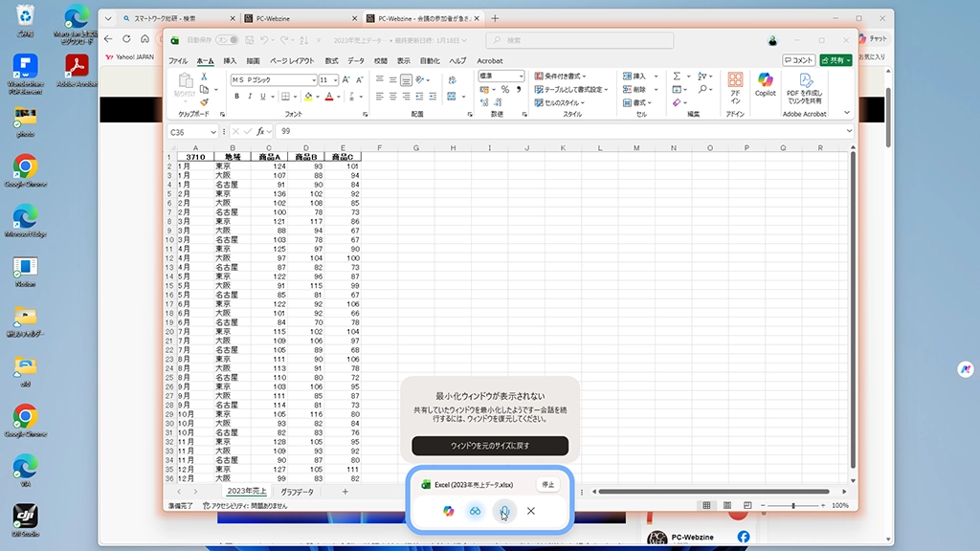Switch to the グラフデータ sheet tab
This screenshot has width=980, height=551.
(x=297, y=492)
